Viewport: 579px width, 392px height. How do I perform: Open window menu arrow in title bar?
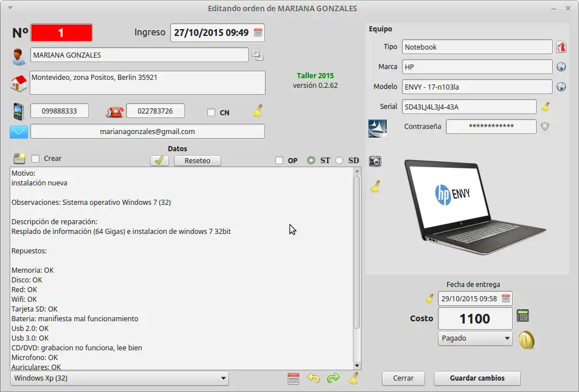(10, 8)
